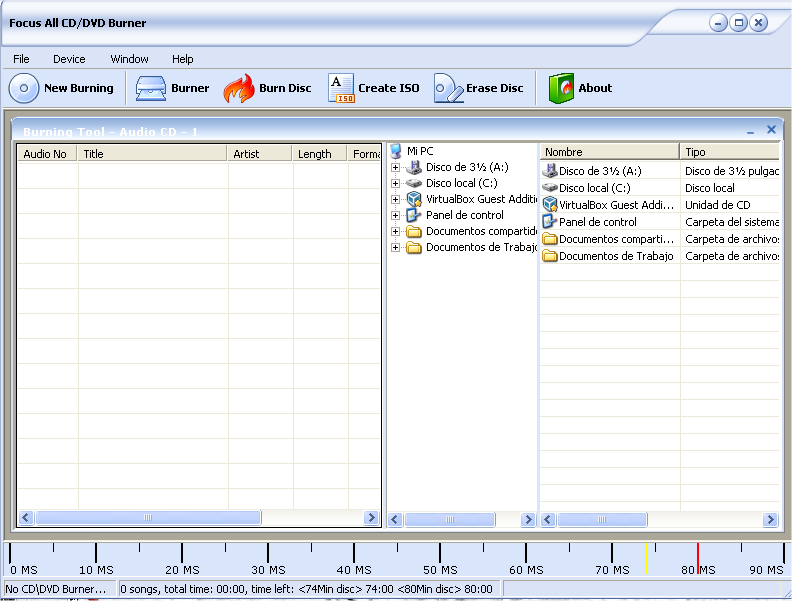This screenshot has width=792, height=601.
Task: Minimize the Burning Tool Audio CD subwindow
Action: point(750,131)
